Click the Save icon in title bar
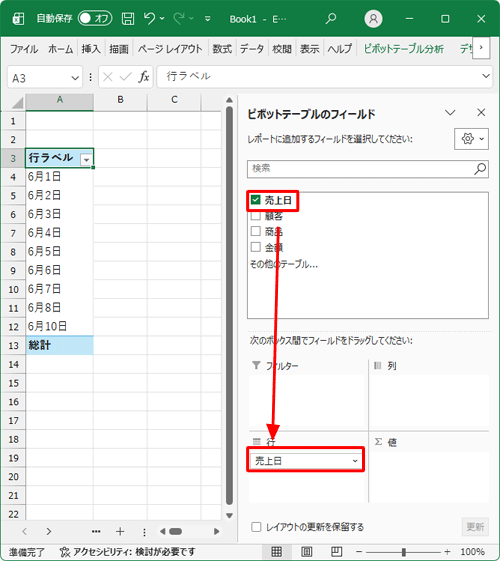The height and width of the screenshot is (561, 500). pyautogui.click(x=128, y=19)
